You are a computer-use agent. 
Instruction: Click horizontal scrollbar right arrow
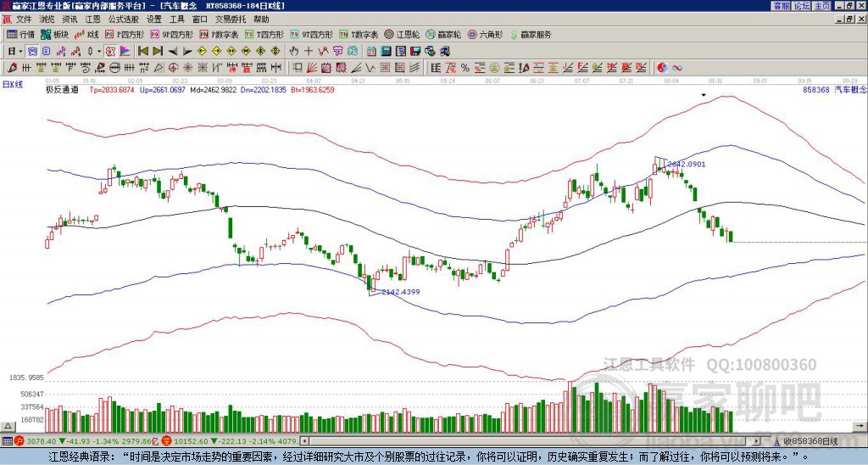coord(757,441)
